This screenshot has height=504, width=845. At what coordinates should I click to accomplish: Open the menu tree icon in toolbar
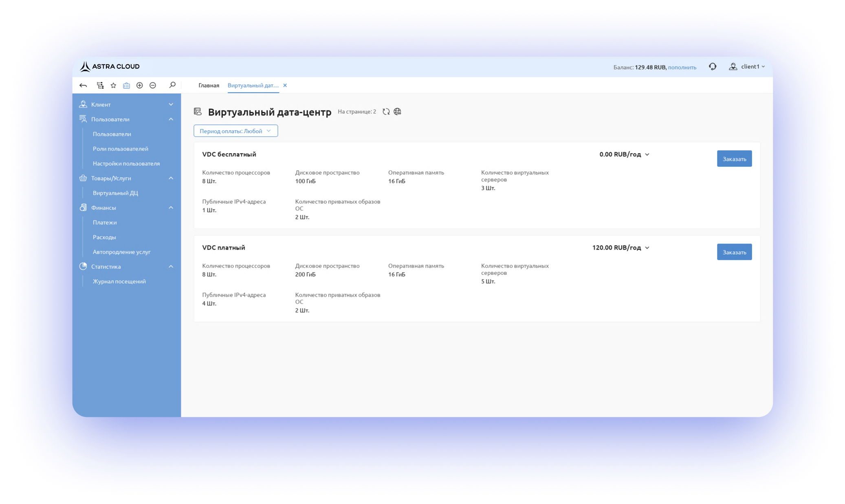[x=100, y=85]
